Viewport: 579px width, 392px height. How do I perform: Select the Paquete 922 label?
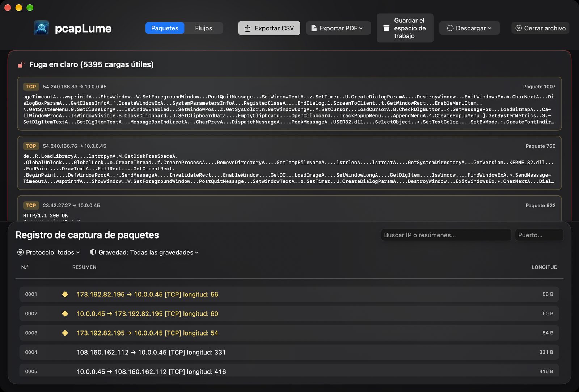pos(540,205)
